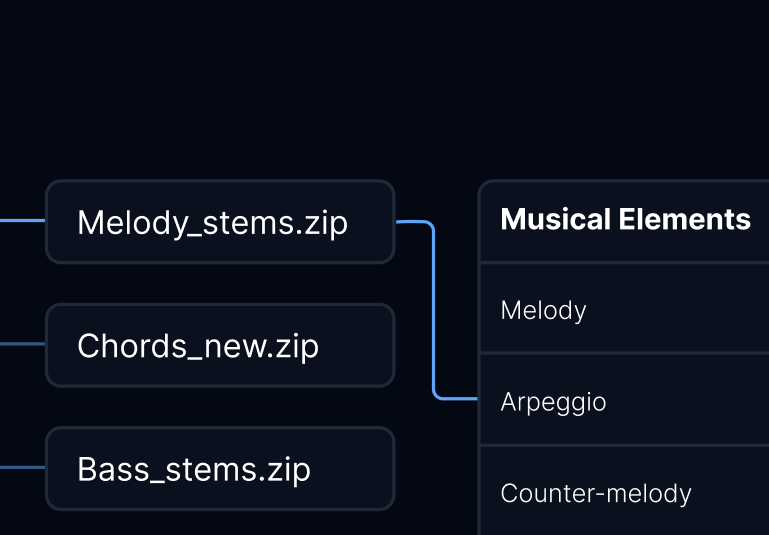This screenshot has height=535, width=769.
Task: Click the incoming line left of Melody_stems.zip
Action: click(x=22, y=221)
